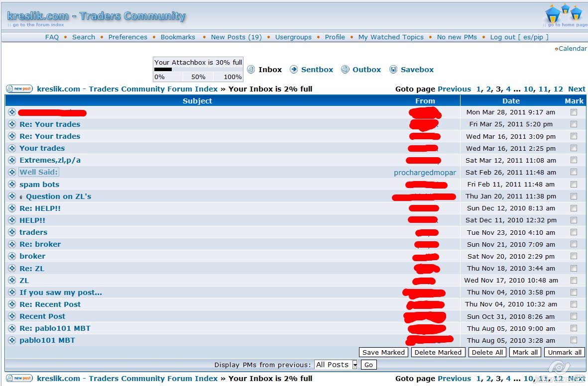The image size is (588, 386).
Task: Tick checkbox for 'spam bots' message
Action: tap(574, 184)
